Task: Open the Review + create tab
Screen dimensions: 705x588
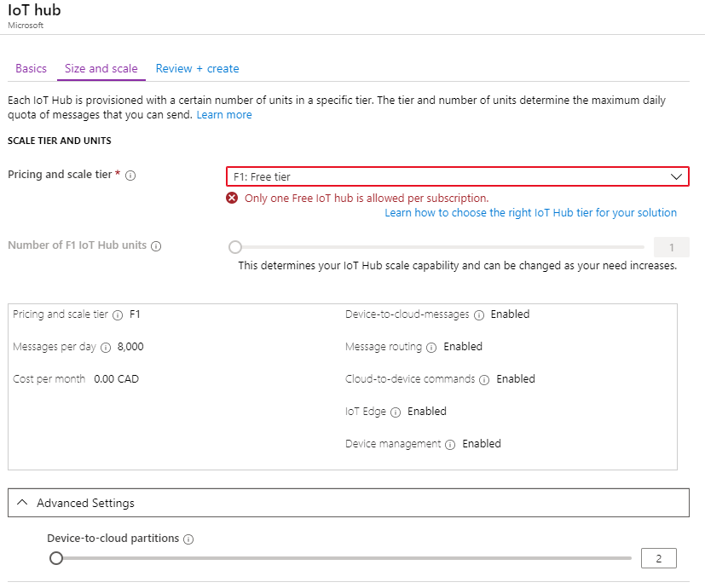Action: (198, 68)
